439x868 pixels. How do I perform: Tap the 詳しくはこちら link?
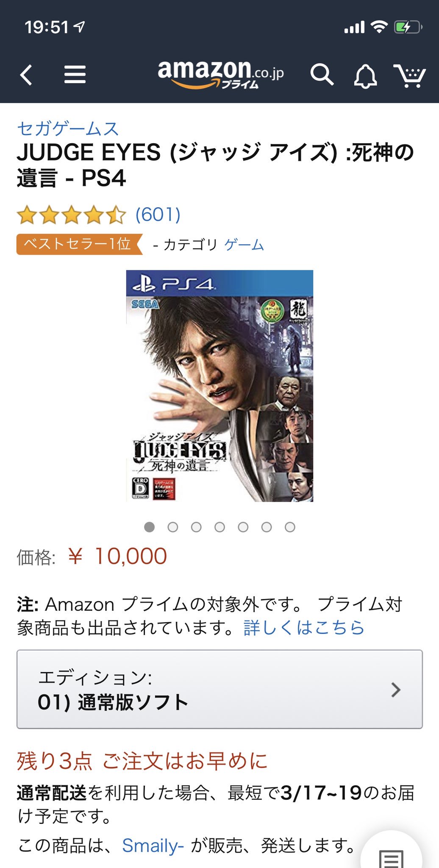coord(304,628)
